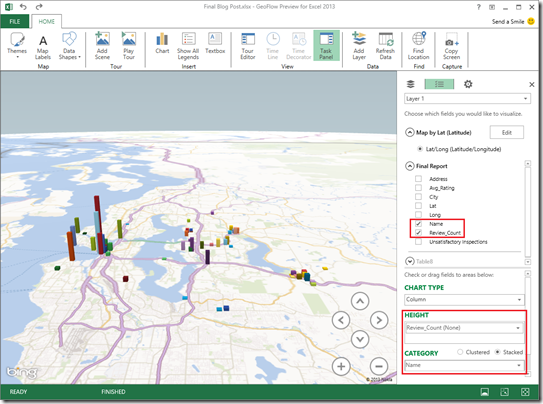Open Excel help question mark
Image resolution: width=543 pixels, height=404 pixels.
479,7
